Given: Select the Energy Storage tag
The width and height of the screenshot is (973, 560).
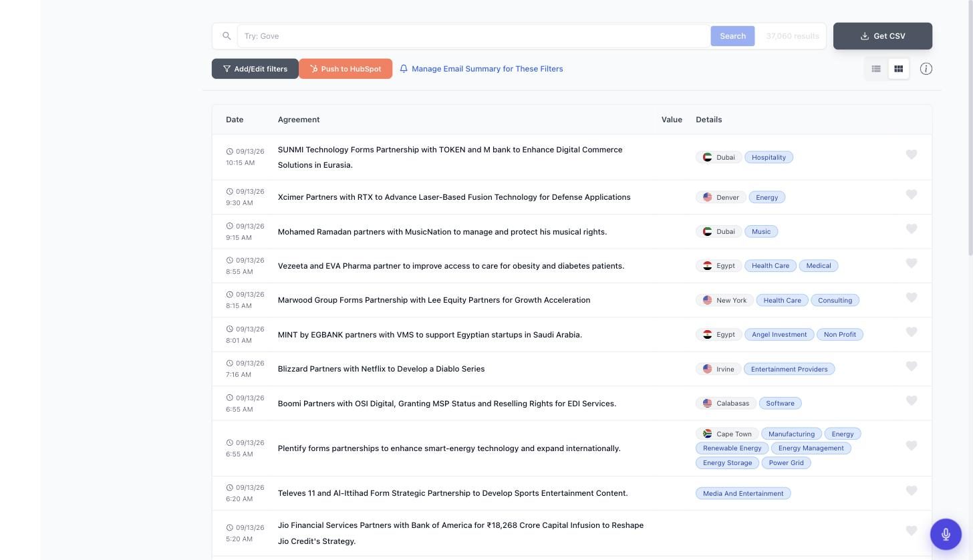Looking at the screenshot, I should click(x=728, y=463).
